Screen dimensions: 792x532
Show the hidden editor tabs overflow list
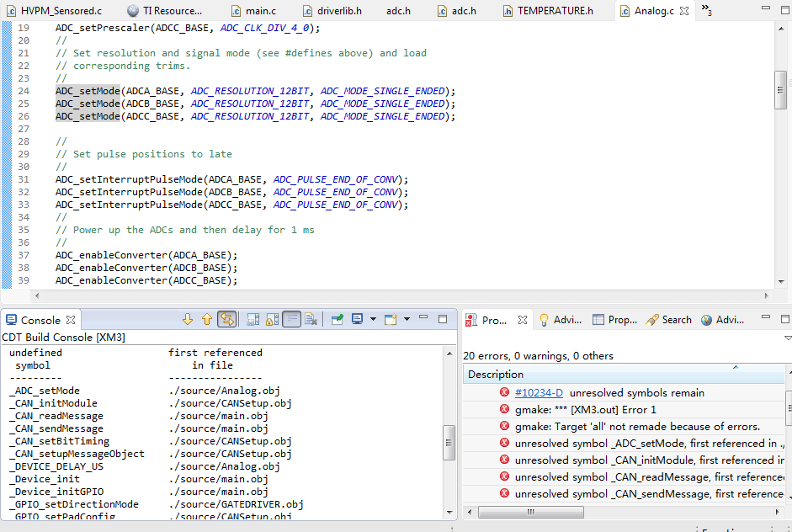click(x=706, y=11)
